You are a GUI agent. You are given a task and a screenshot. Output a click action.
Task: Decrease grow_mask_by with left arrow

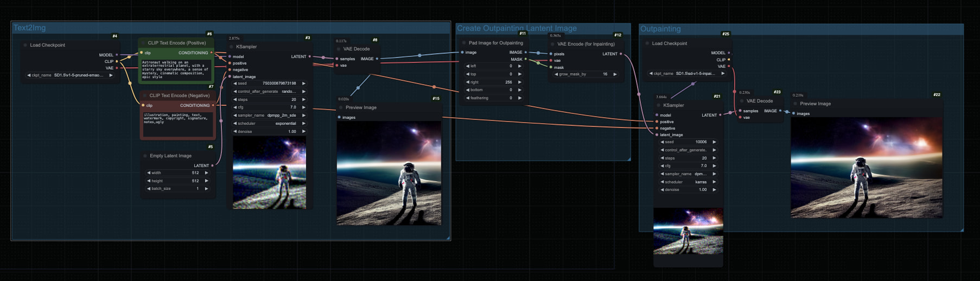[556, 74]
